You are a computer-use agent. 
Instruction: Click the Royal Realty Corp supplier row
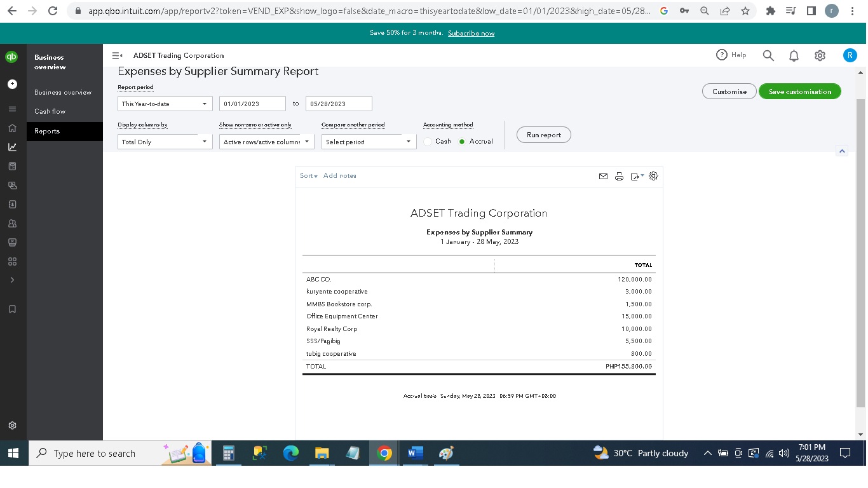(479, 329)
